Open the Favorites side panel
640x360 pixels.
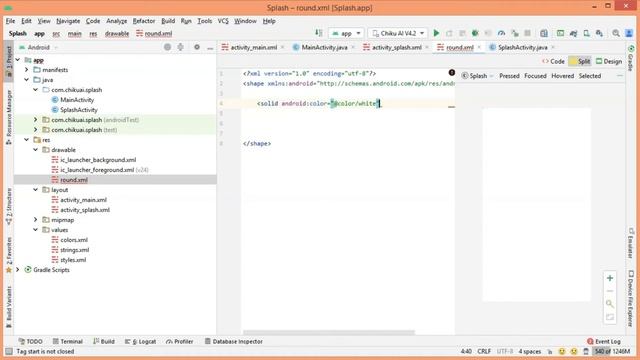tap(9, 255)
